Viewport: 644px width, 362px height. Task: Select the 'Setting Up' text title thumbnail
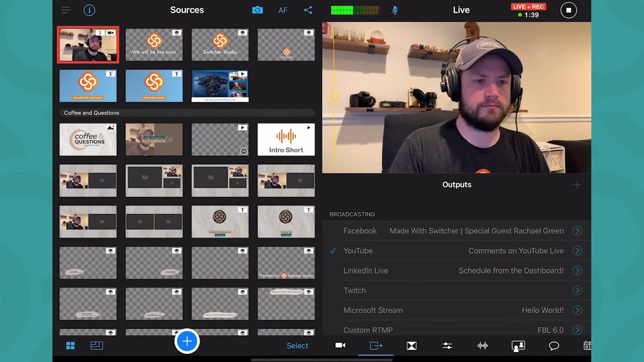pos(286,222)
